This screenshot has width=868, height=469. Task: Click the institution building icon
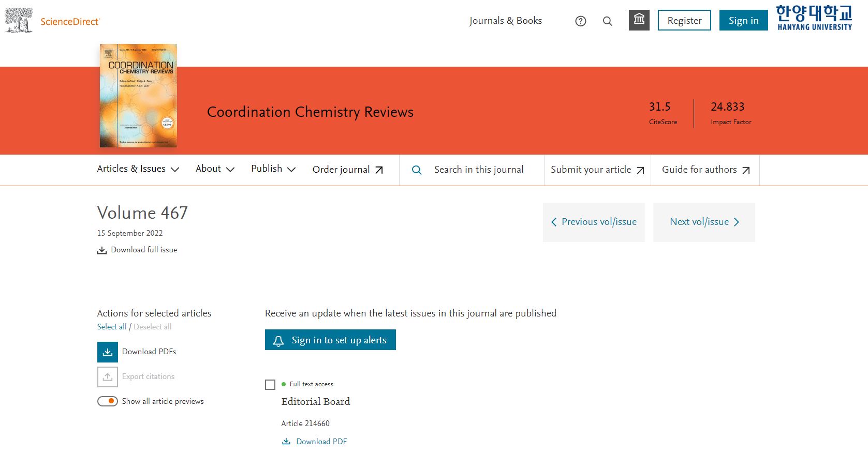(x=639, y=20)
